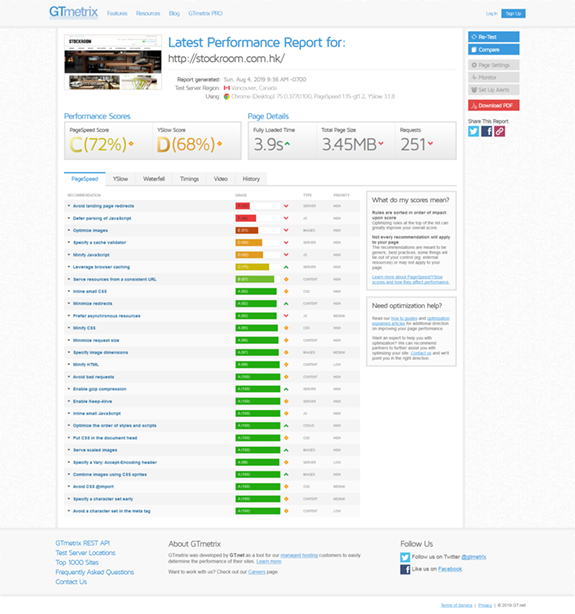Click the Leverage browser caching grade bar

pos(258,267)
